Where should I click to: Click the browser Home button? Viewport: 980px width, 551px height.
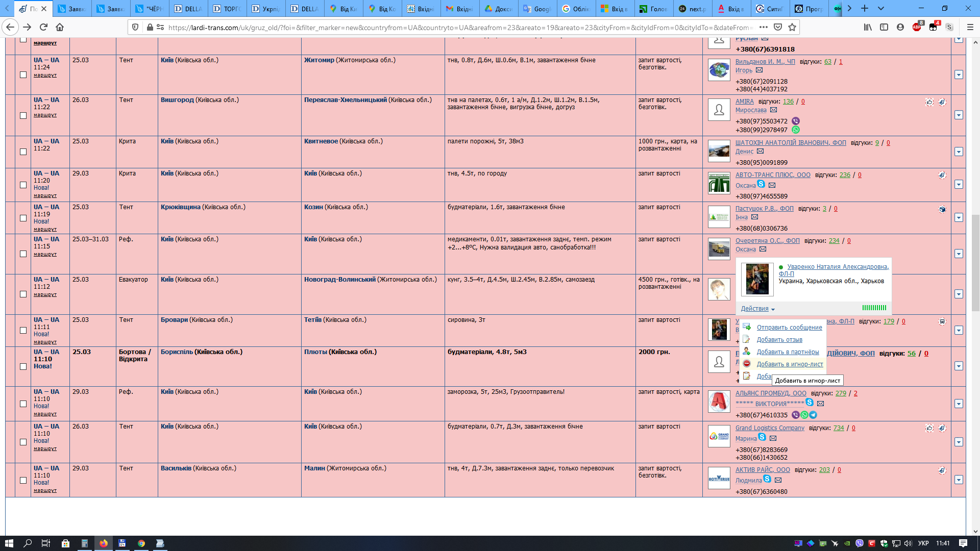tap(60, 27)
